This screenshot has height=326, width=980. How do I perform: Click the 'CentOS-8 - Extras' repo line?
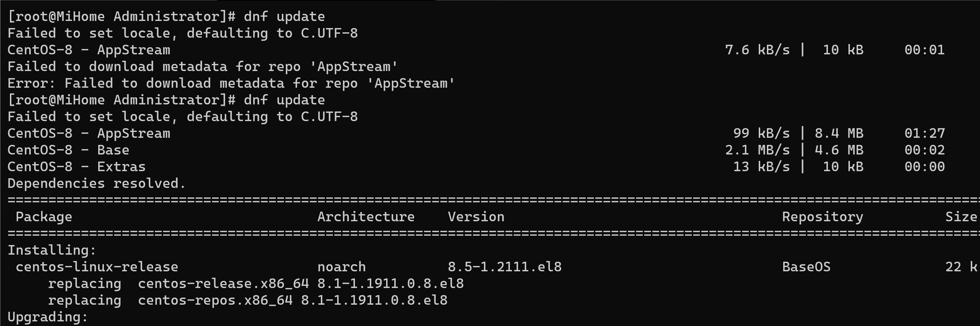click(77, 167)
